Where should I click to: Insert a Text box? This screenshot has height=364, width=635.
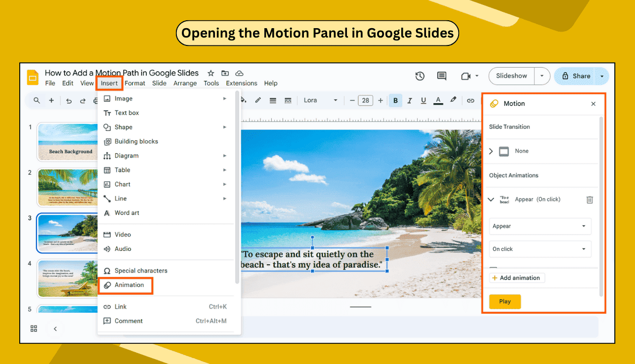126,113
